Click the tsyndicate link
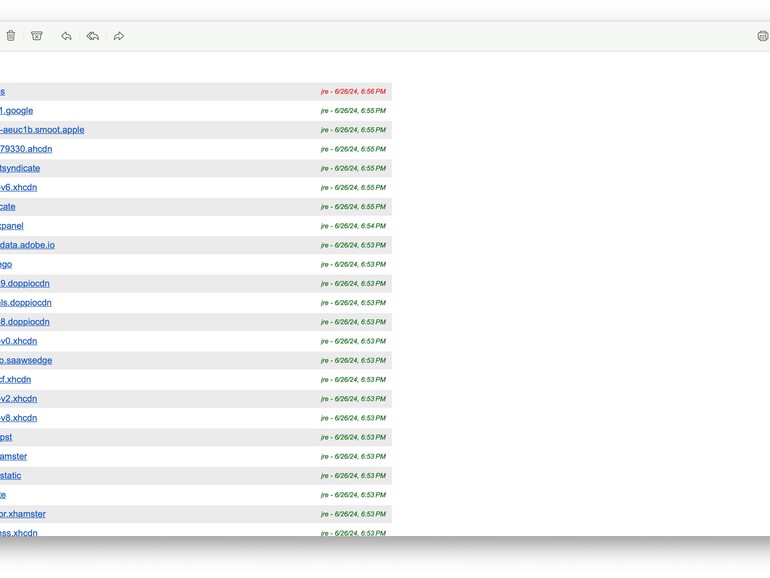 (20, 168)
